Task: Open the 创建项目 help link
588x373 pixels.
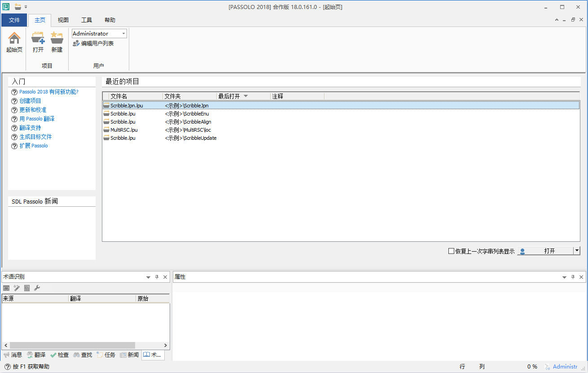Action: 30,101
